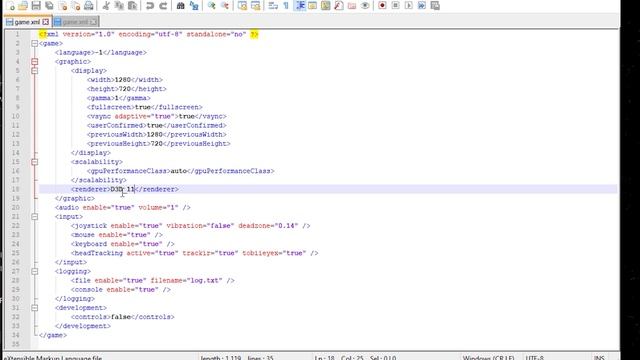This screenshot has width=640, height=360.
Task: Create a new document with the New icon
Action: pos(11,6)
